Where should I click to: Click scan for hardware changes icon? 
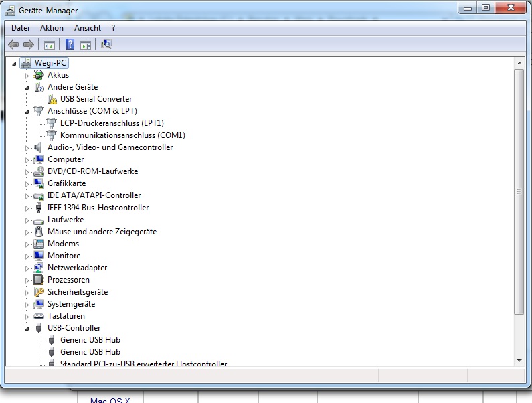(106, 45)
